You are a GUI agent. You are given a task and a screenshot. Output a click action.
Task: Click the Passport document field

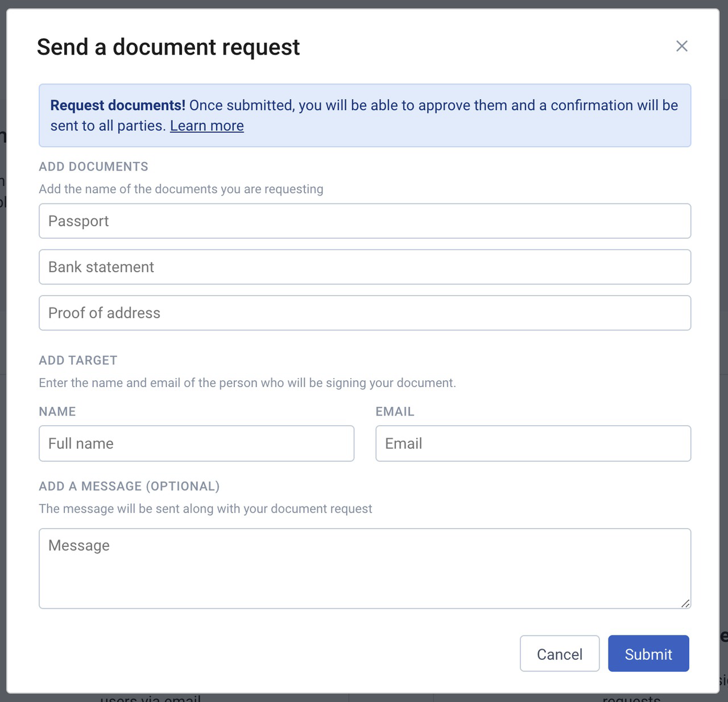click(365, 221)
